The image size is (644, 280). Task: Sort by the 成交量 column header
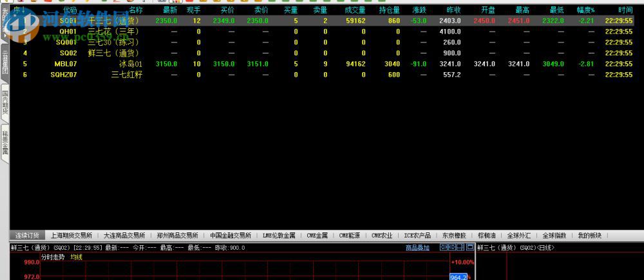coord(355,10)
